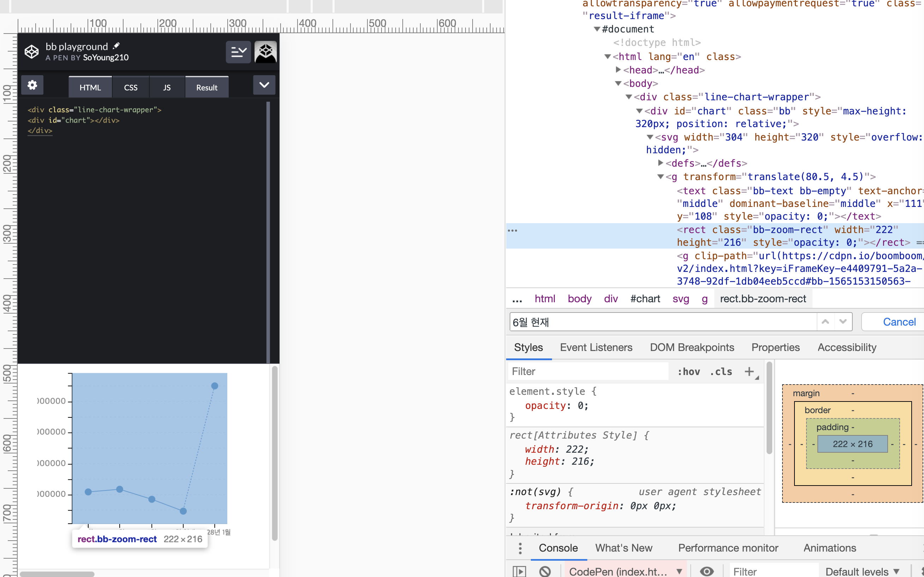Open the What's New tab

(x=624, y=548)
